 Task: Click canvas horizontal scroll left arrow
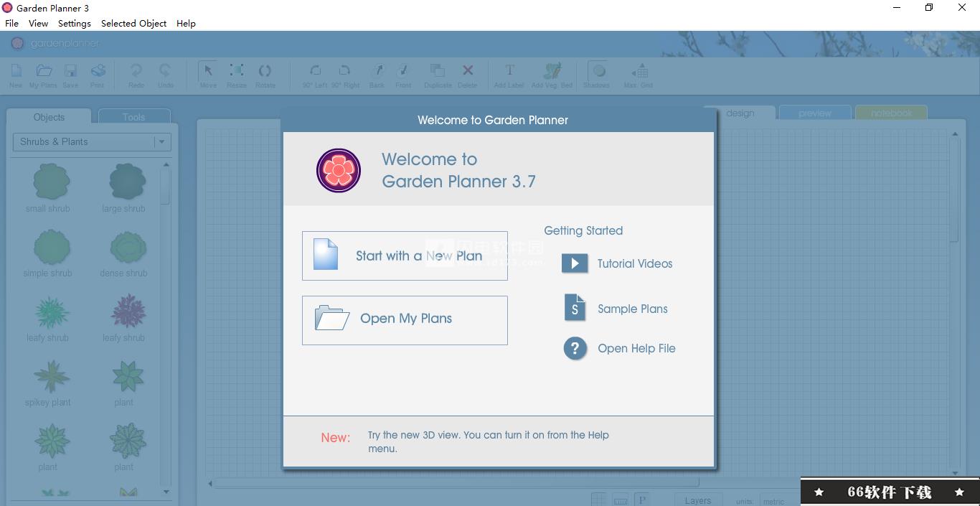(x=209, y=483)
